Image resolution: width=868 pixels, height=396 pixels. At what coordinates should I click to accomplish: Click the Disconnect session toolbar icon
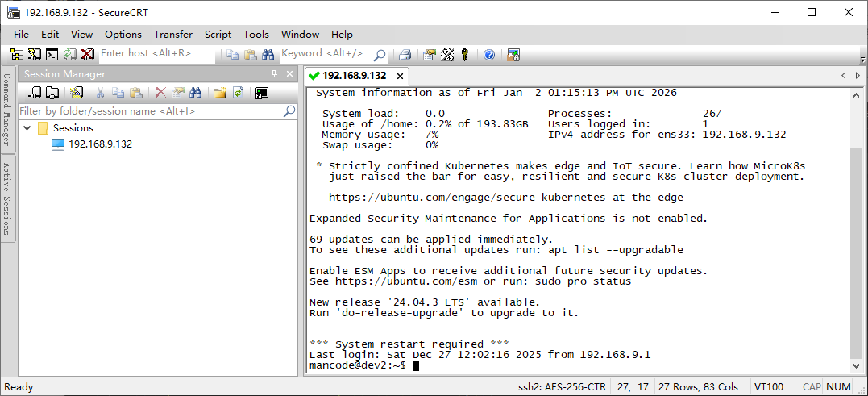(x=88, y=55)
